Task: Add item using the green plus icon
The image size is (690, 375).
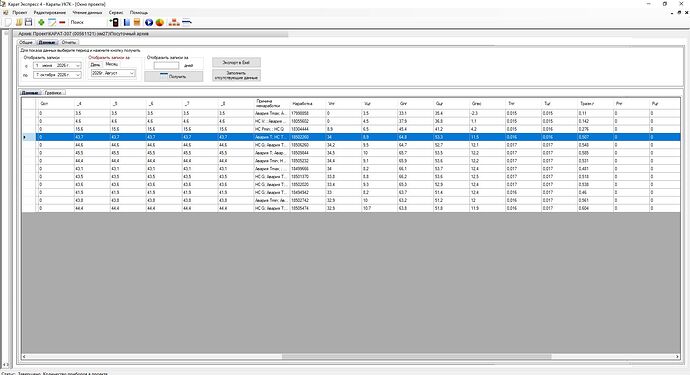Action: pyautogui.click(x=41, y=22)
